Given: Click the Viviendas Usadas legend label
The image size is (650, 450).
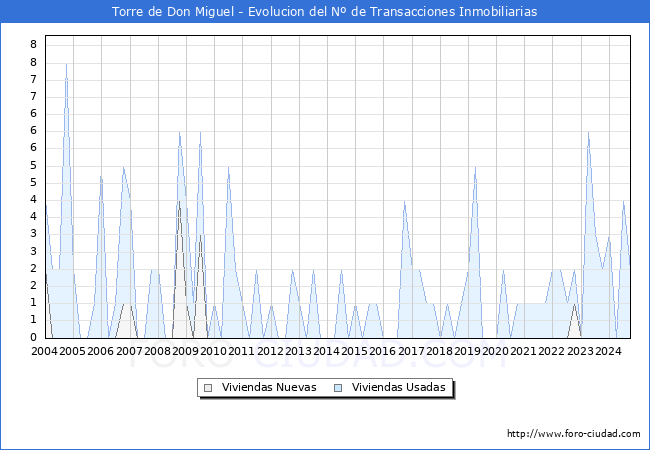Looking at the screenshot, I should (399, 387).
